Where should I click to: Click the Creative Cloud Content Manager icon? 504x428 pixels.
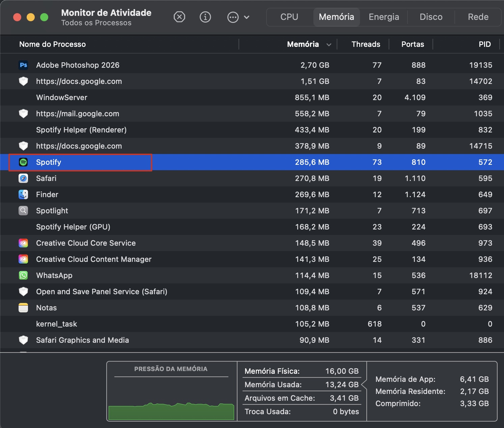click(x=23, y=259)
